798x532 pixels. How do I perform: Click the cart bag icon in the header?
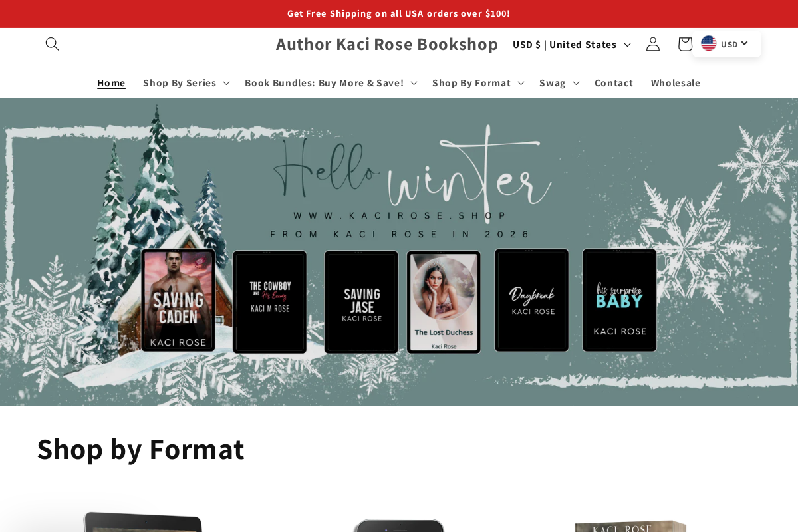pos(684,44)
